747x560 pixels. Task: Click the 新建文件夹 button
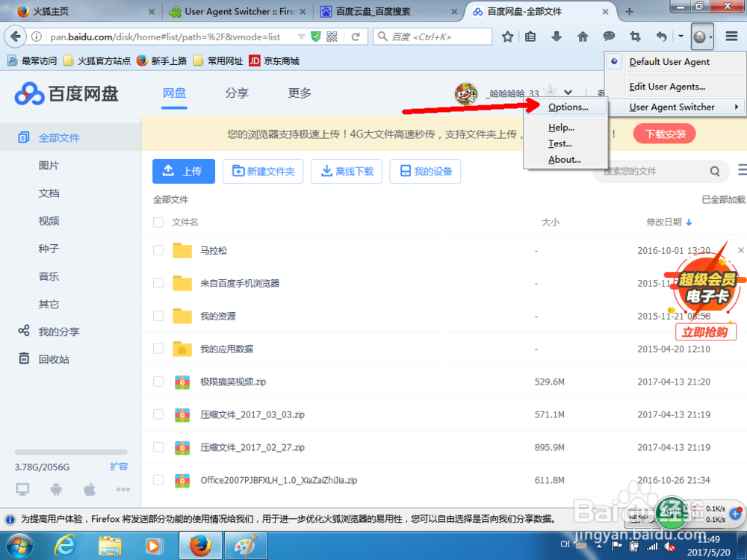pos(263,172)
